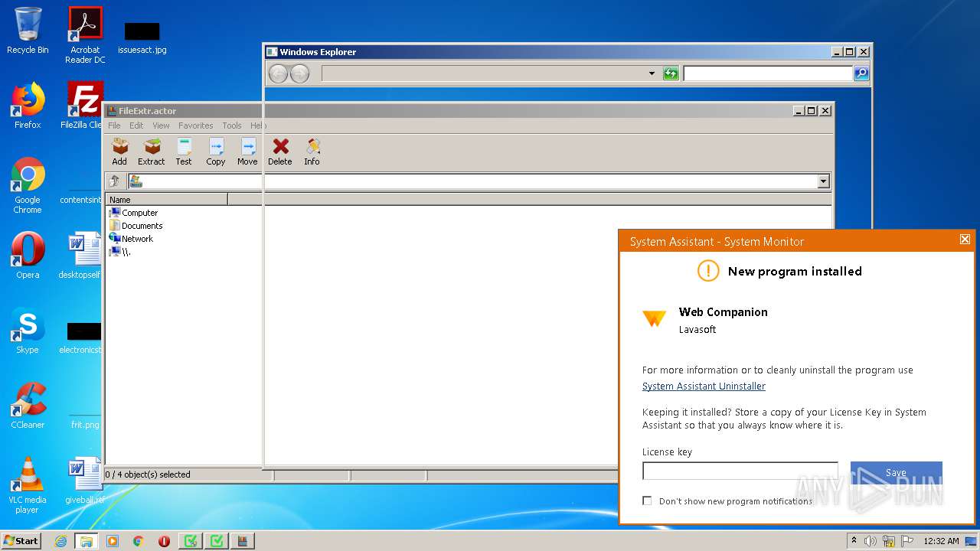Select Network in the file list

[x=131, y=239]
